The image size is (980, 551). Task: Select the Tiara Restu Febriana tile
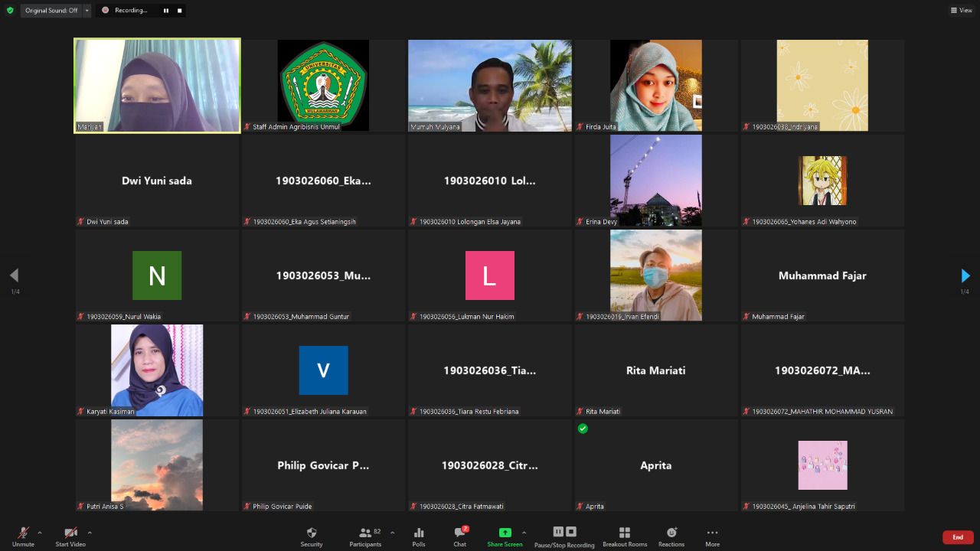point(490,370)
